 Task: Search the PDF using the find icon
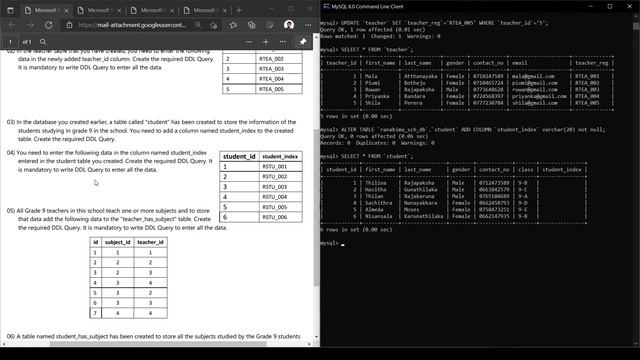[x=43, y=42]
